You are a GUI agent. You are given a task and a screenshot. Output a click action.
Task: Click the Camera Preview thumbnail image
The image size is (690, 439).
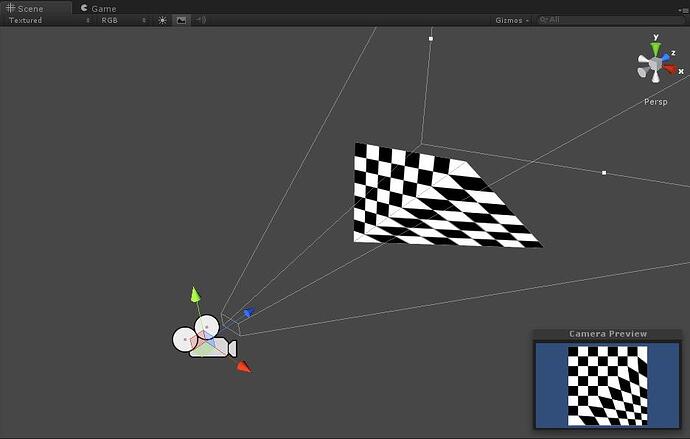coord(607,385)
